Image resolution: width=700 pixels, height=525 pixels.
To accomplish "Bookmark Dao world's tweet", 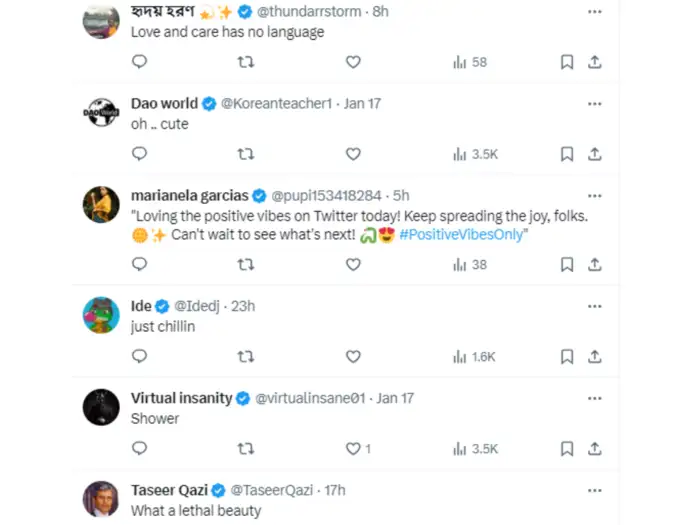I will pos(567,154).
